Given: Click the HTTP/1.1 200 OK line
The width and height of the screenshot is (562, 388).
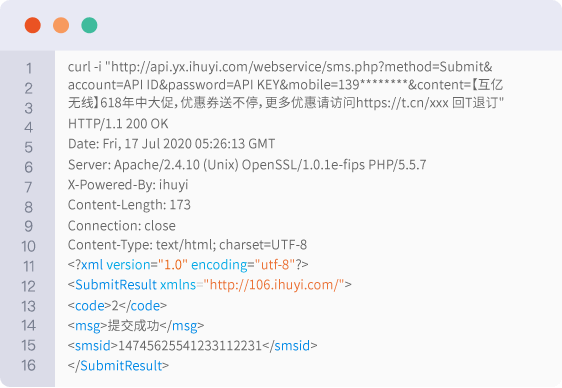Looking at the screenshot, I should (x=118, y=124).
